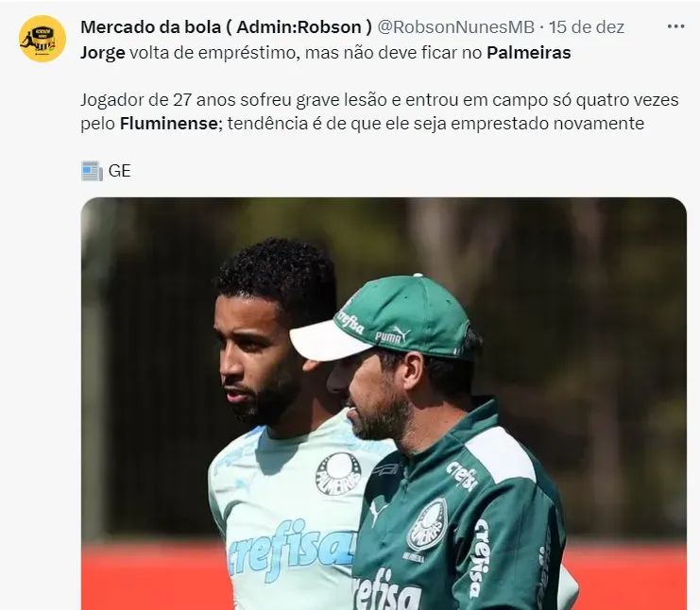The image size is (700, 610).
Task: Click the Palmeiras crest on the coach's jacket
Action: click(x=427, y=524)
